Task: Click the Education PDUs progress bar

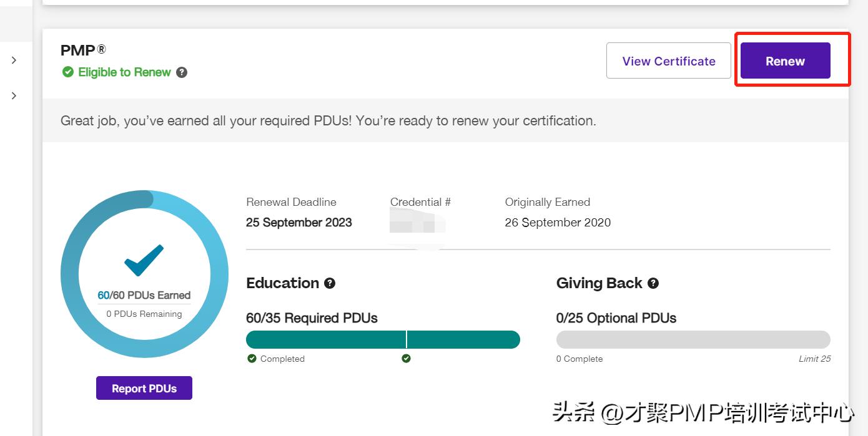Action: click(x=383, y=339)
